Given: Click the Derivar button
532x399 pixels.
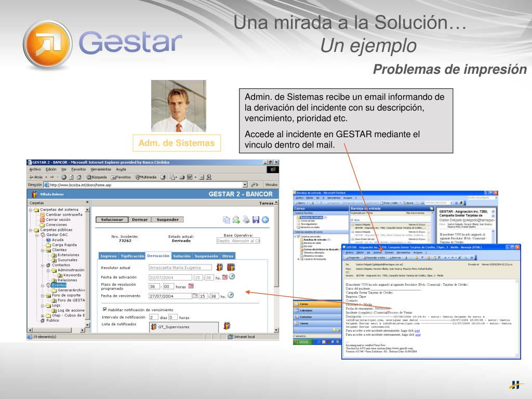Looking at the screenshot, I should pyautogui.click(x=140, y=220).
